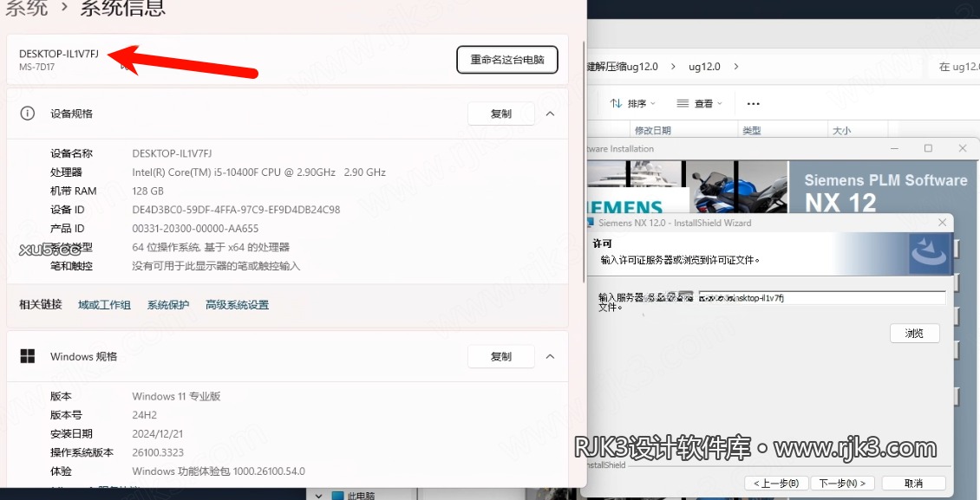Select the 产品 ID value 00331-20300-00000-AA655
The image size is (980, 500).
(x=195, y=229)
